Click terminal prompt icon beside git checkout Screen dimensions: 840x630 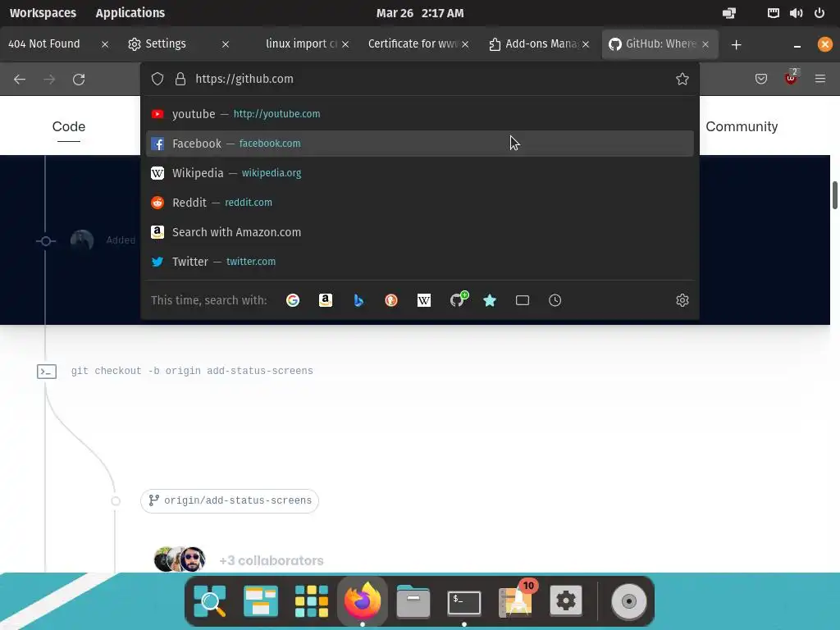coord(47,372)
